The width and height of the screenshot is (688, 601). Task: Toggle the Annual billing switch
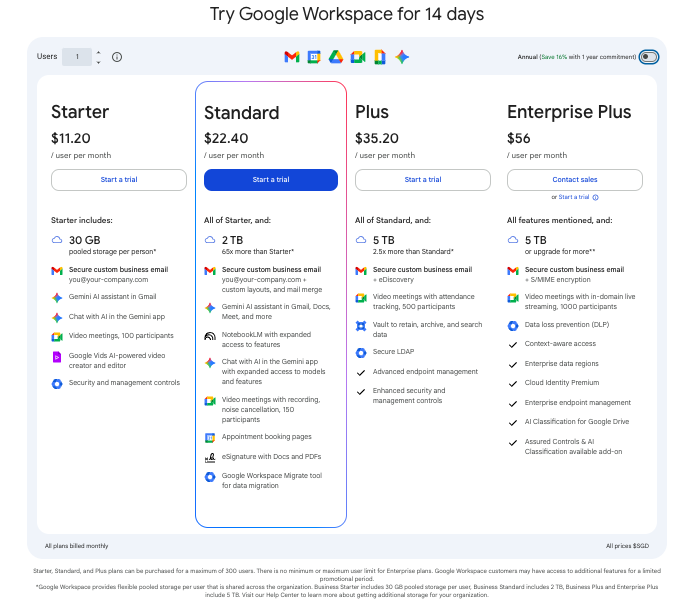649,57
